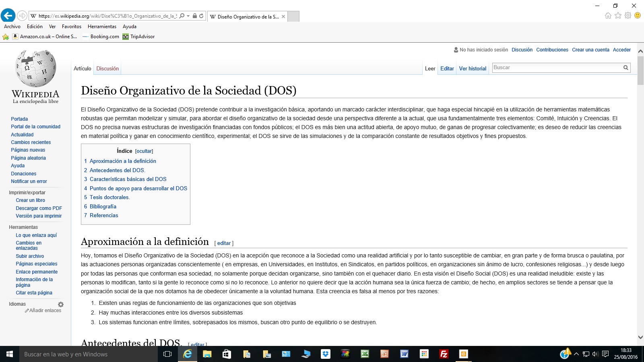Click the Crear una cuenta link

coord(590,50)
